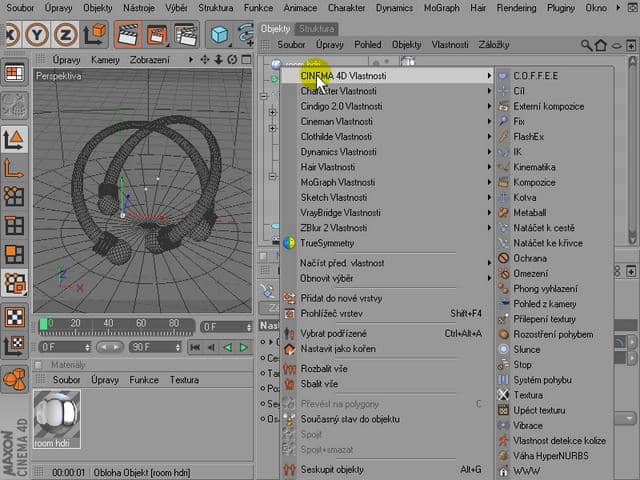This screenshot has height=480, width=640.
Task: Open the Textura menu in Materials panel
Action: (184, 380)
